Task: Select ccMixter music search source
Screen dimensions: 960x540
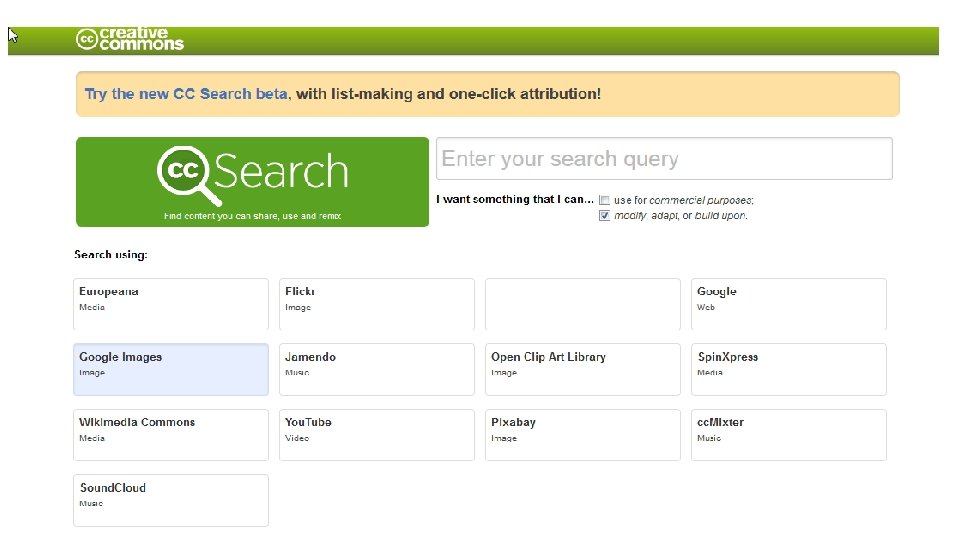Action: (789, 435)
